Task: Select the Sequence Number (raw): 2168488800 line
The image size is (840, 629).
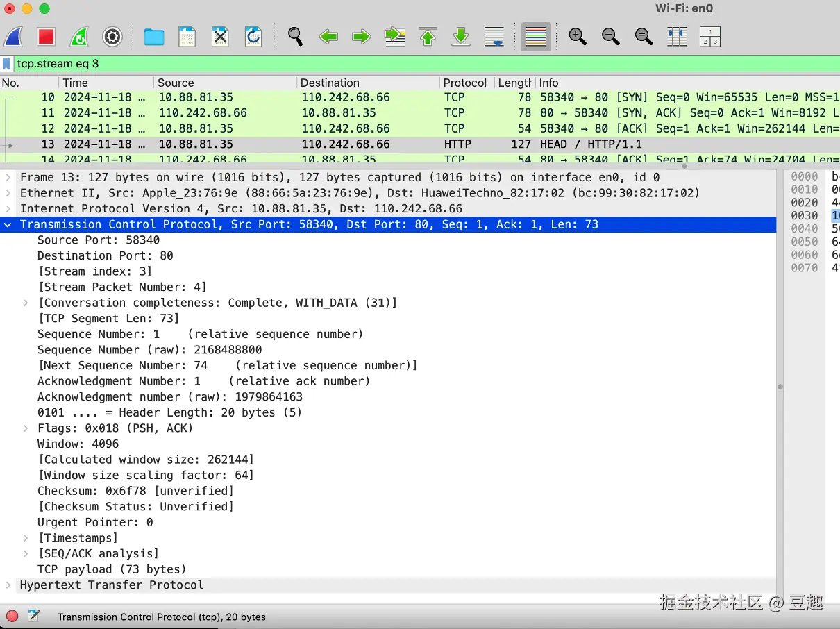Action: (150, 350)
